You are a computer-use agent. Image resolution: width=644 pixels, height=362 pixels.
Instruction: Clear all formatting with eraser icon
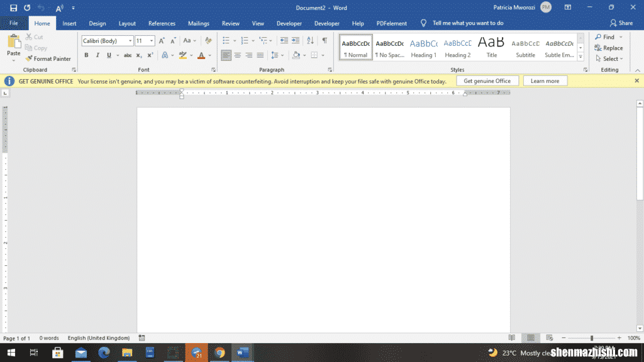click(x=208, y=41)
